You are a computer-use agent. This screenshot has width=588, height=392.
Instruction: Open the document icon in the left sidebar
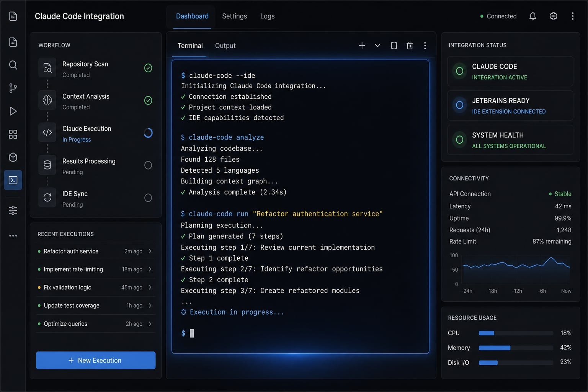click(13, 42)
